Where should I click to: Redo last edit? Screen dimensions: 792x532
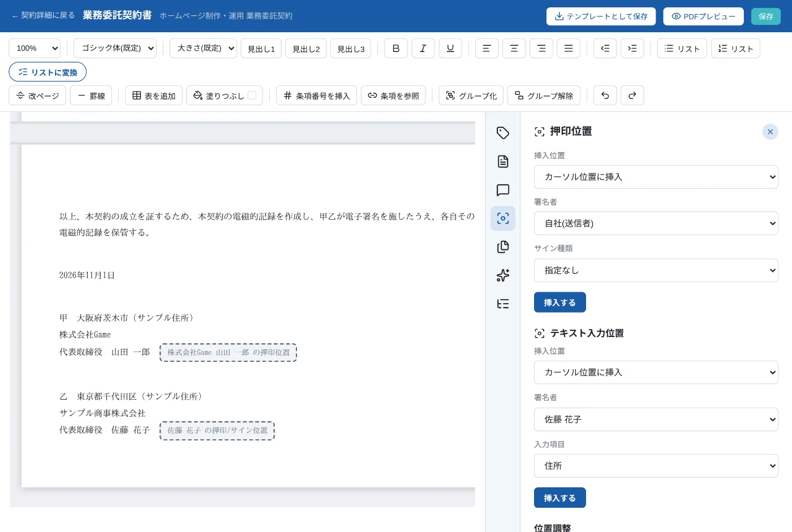632,96
